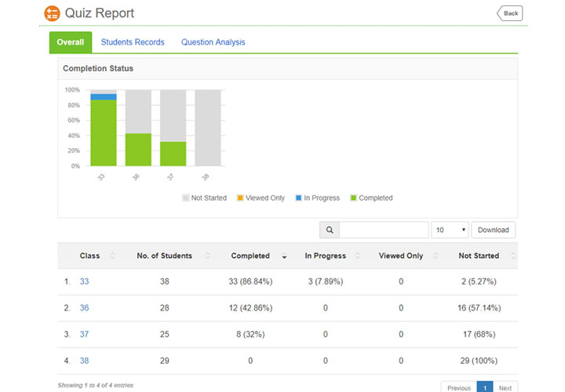Sort by No. of Students column
The width and height of the screenshot is (565, 392).
pyautogui.click(x=207, y=256)
